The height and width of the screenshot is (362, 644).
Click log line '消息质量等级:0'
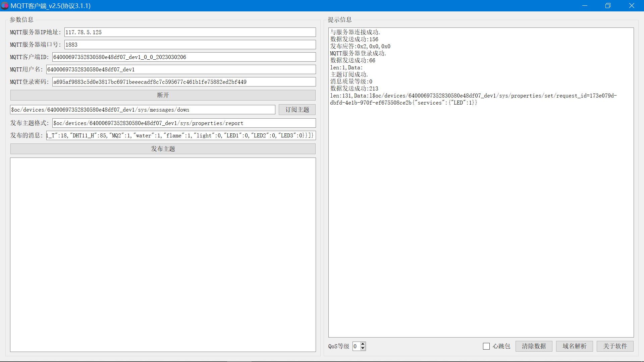click(x=351, y=81)
